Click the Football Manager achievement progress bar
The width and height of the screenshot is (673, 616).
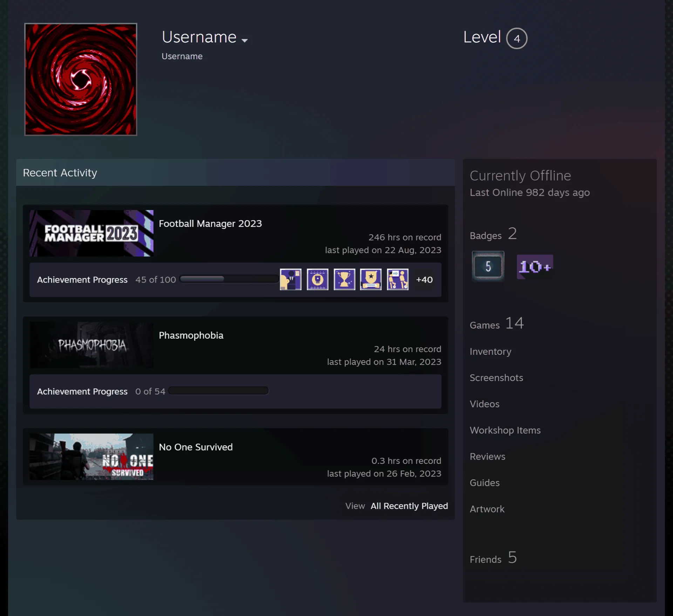tap(229, 279)
